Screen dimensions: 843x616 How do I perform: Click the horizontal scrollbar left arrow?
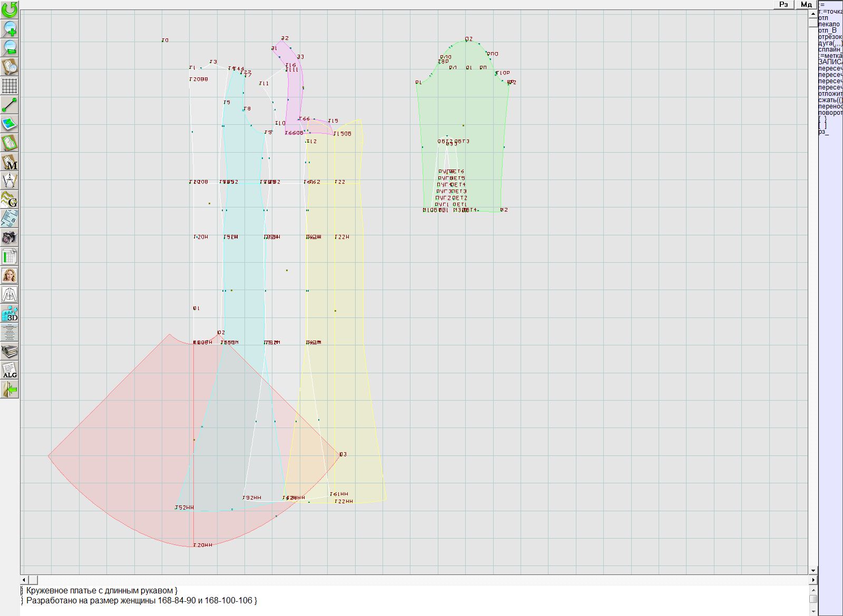24,580
